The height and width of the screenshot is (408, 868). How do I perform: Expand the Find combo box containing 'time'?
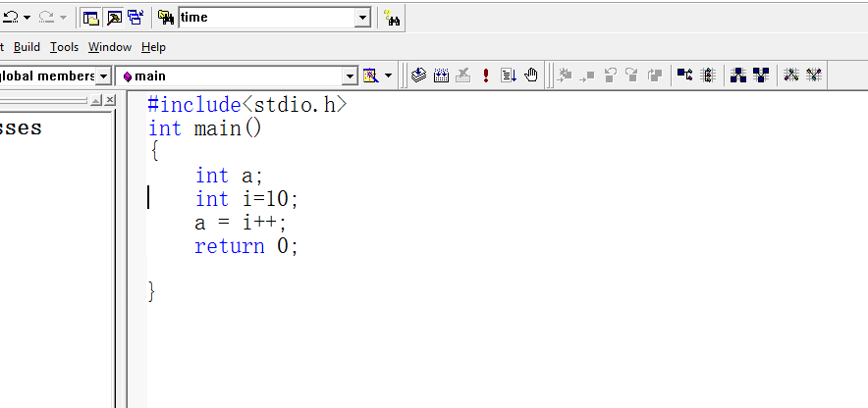(362, 18)
